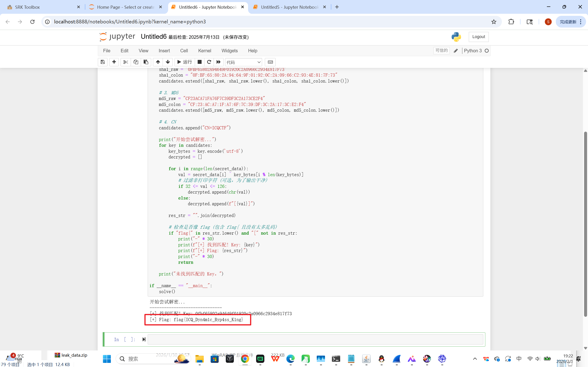
Task: Open the 代码 cell type dropdown
Action: point(243,62)
